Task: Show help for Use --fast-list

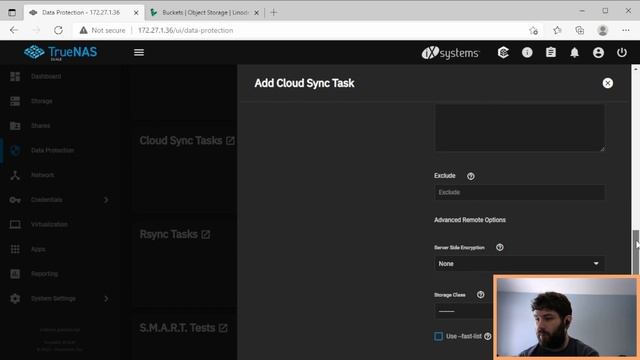Action: (487, 336)
